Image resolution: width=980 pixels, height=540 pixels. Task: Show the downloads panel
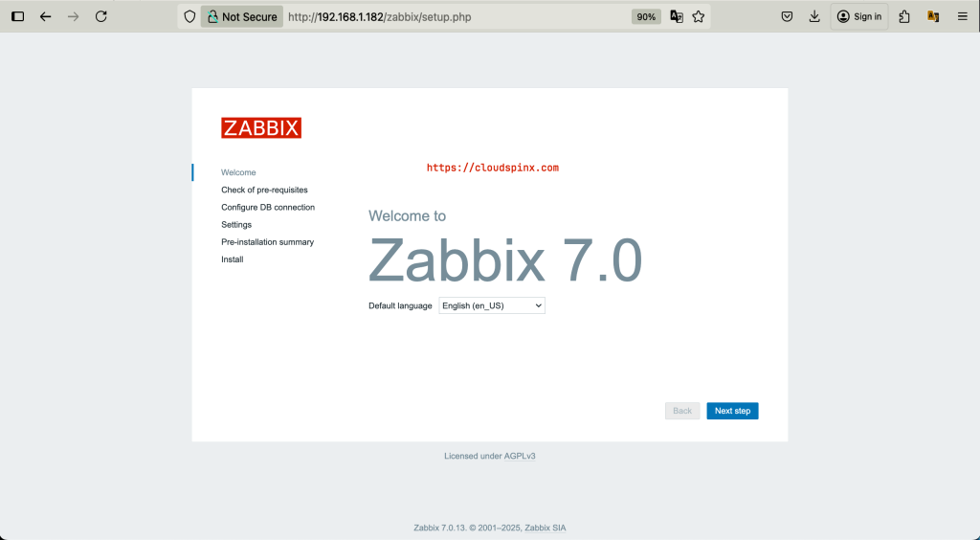click(x=814, y=17)
